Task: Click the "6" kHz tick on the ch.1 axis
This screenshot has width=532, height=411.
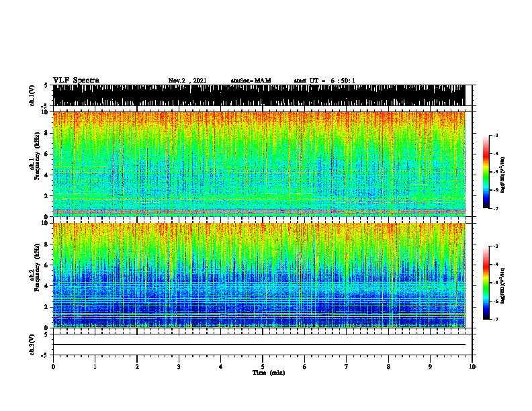Action: coord(46,154)
